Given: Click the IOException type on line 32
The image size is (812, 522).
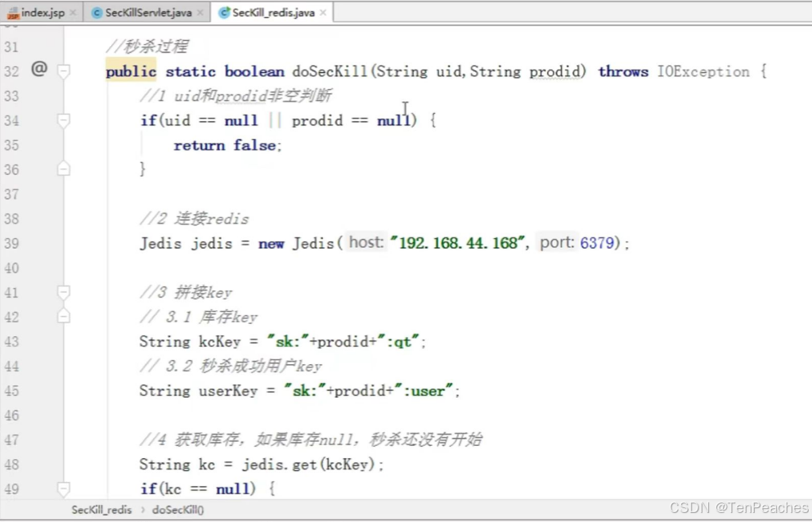Looking at the screenshot, I should [x=703, y=71].
